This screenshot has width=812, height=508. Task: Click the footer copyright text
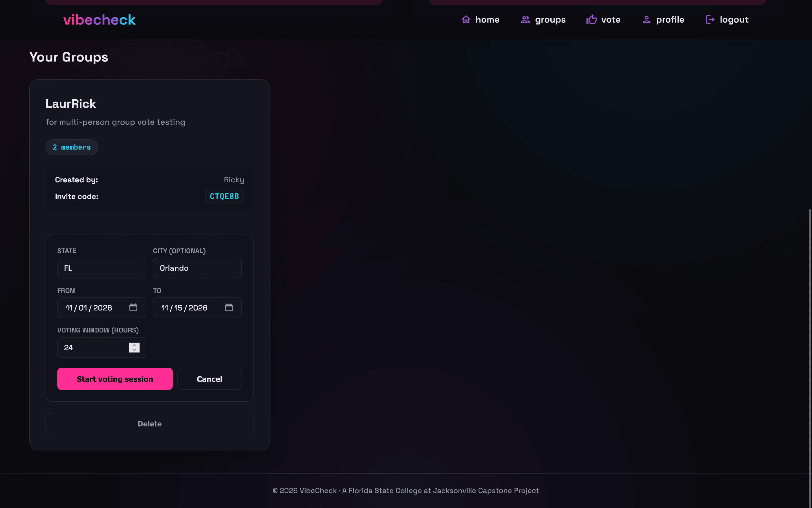coord(406,491)
